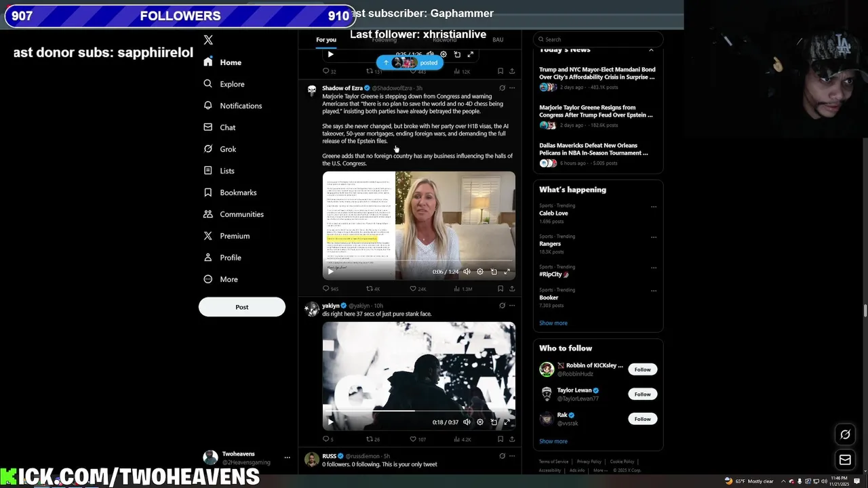Switch to the For you tab
The image size is (868, 488).
click(326, 39)
